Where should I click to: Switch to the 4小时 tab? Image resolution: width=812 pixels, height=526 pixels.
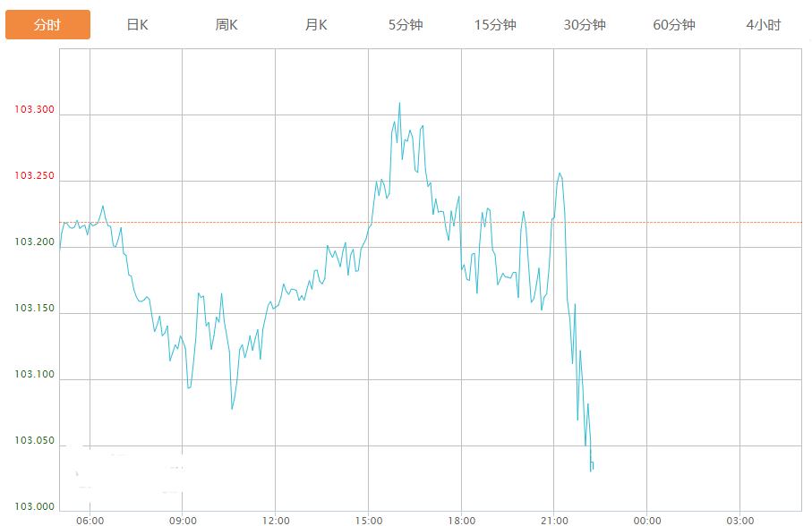tap(763, 25)
